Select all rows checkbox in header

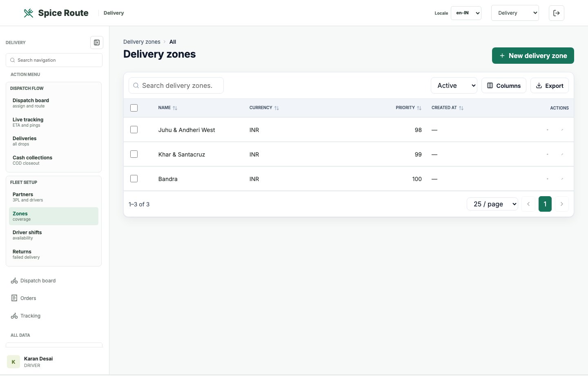134,108
